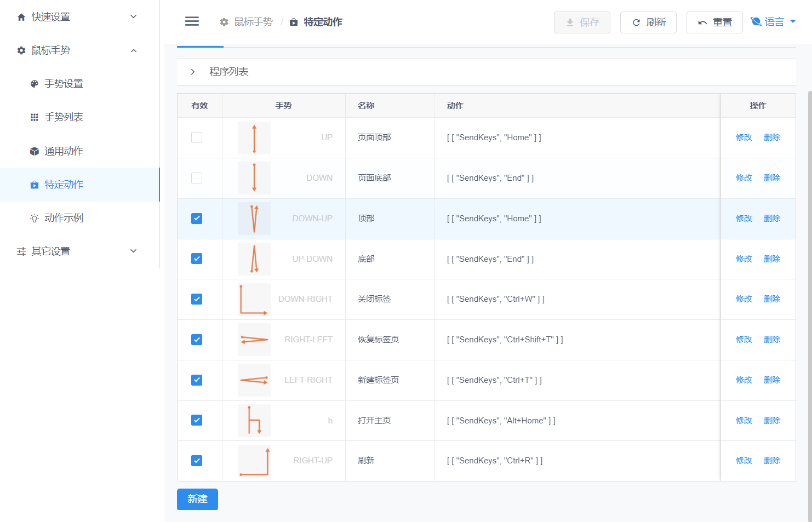Click the LEFT-RIGHT gesture thumbnail
Image resolution: width=812 pixels, height=522 pixels.
[x=254, y=380]
